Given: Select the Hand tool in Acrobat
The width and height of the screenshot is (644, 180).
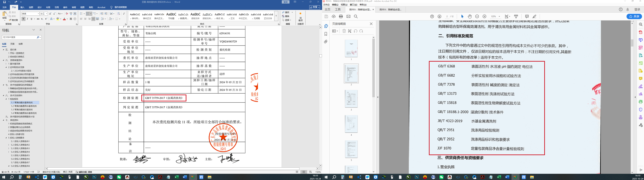Looking at the screenshot, I should [x=470, y=16].
